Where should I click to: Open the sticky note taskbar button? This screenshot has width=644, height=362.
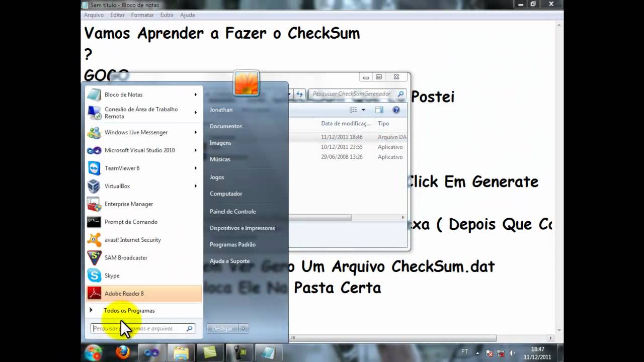click(x=210, y=353)
